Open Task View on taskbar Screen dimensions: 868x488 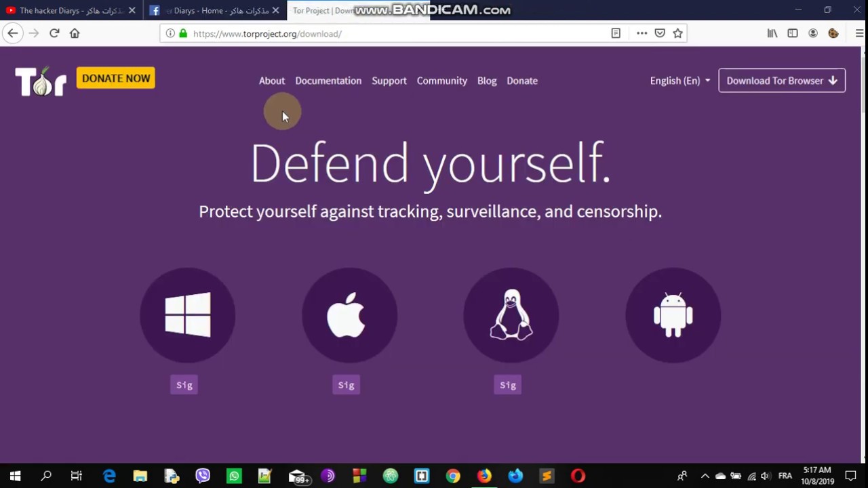[x=77, y=476]
